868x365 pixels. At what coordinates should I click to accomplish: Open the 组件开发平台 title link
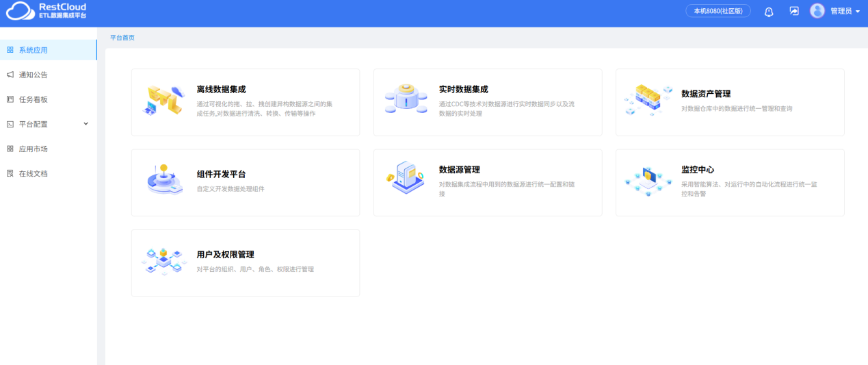pyautogui.click(x=221, y=174)
